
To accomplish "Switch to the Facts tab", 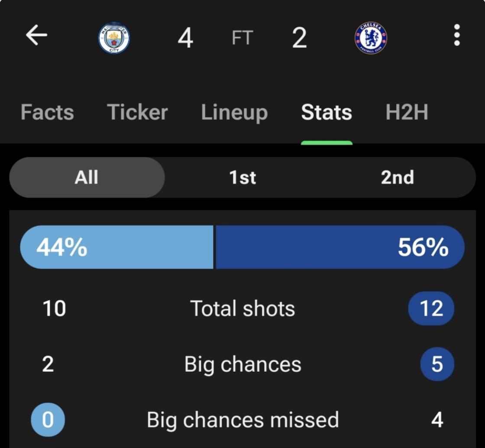I will click(x=47, y=112).
